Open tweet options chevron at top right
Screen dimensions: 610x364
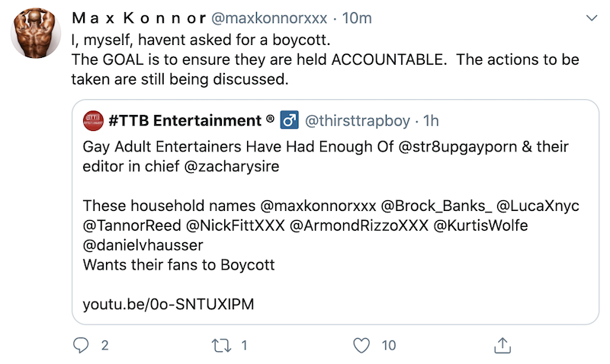click(591, 17)
